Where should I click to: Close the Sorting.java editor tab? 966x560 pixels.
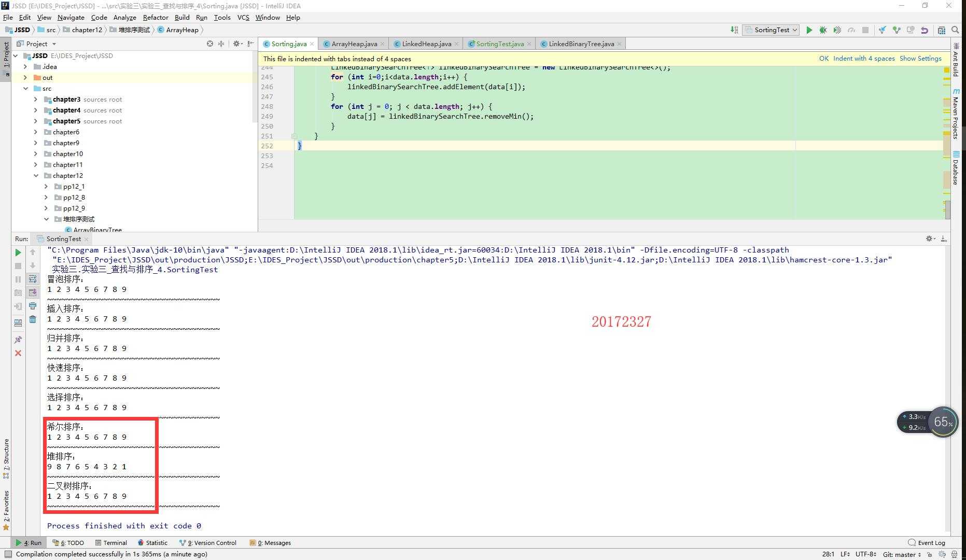(312, 44)
